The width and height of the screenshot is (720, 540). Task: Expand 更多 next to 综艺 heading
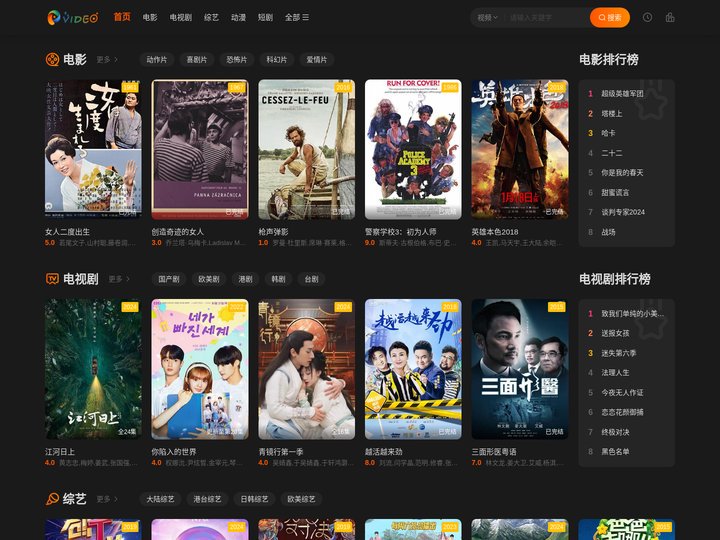pyautogui.click(x=107, y=499)
